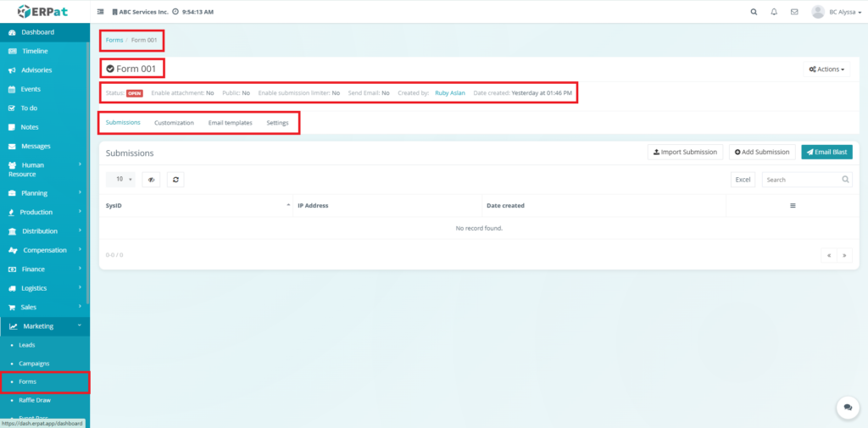
Task: Click the column menu icon in table header
Action: pos(793,206)
